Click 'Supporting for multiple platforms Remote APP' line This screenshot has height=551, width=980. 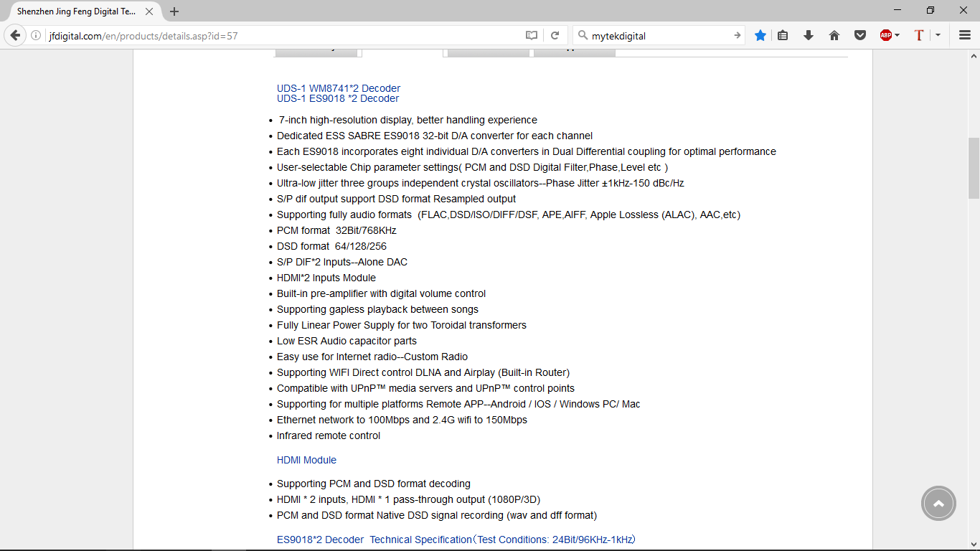(458, 404)
